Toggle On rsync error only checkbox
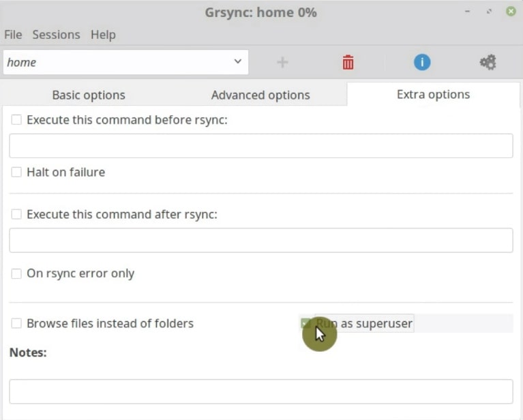This screenshot has height=420, width=523. coord(16,273)
